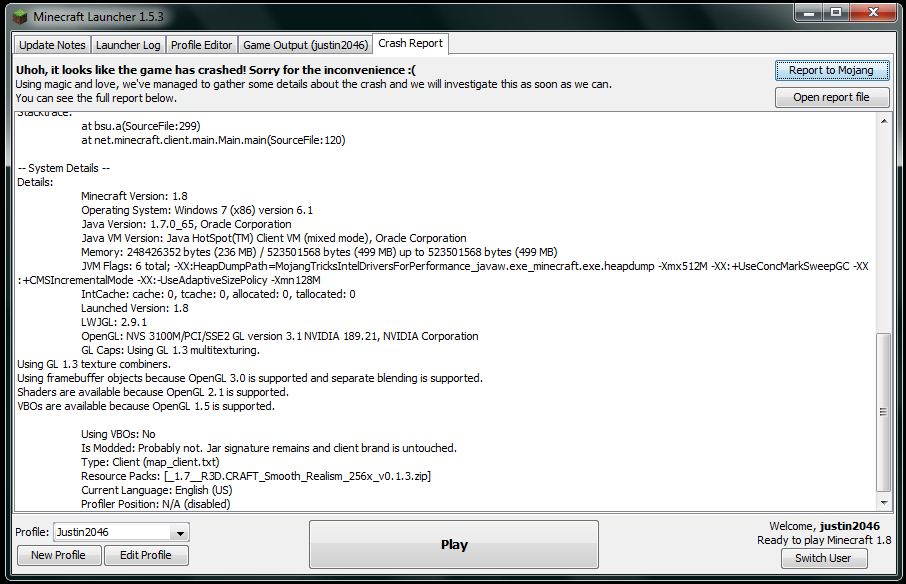The height and width of the screenshot is (584, 906).
Task: Start the game with the Play button
Action: (x=454, y=545)
